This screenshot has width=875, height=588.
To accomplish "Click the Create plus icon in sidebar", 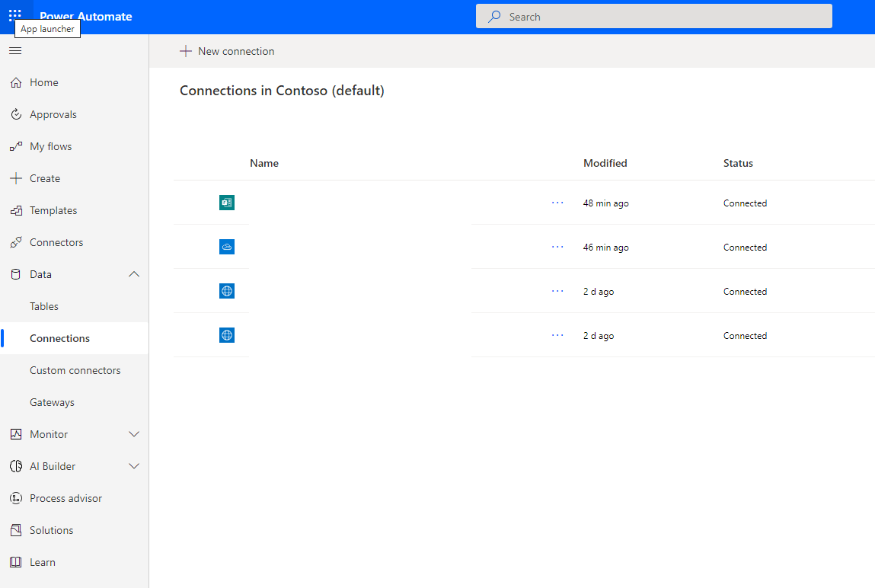I will [x=16, y=178].
